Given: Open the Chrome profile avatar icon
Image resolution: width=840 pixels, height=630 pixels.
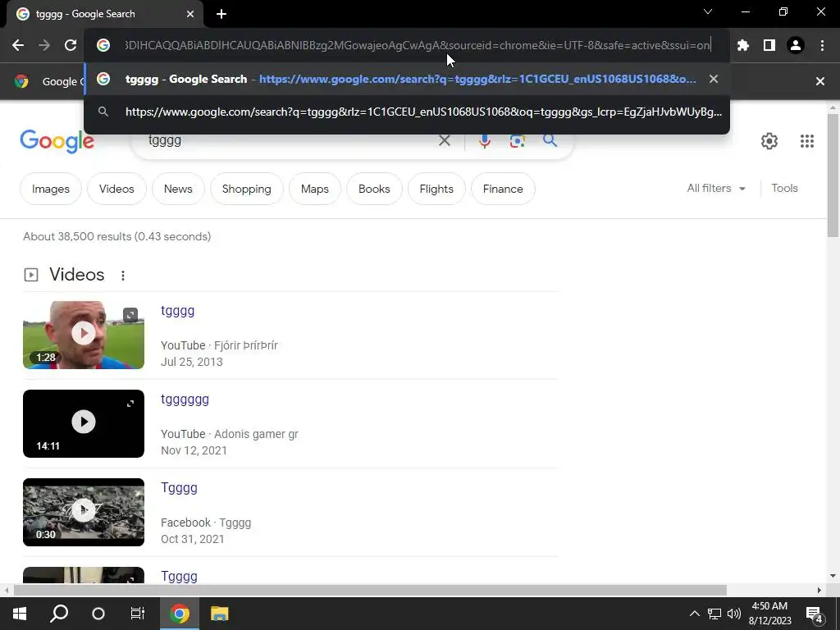Looking at the screenshot, I should point(796,45).
